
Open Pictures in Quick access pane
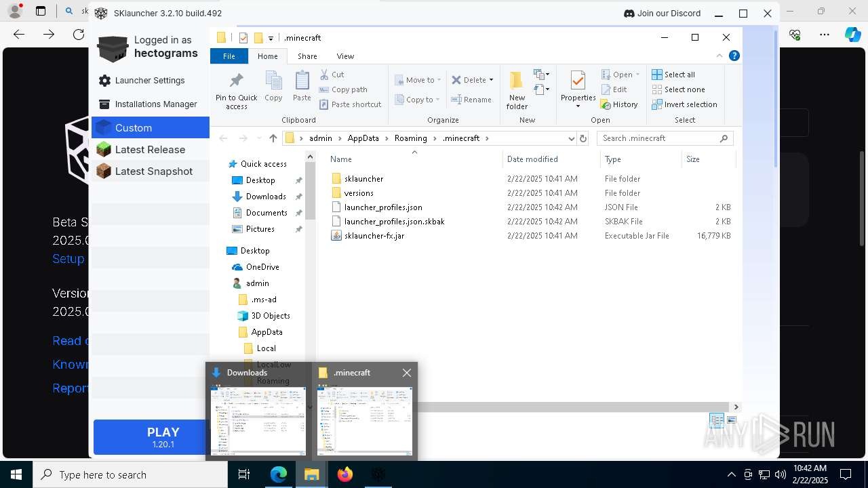coord(260,229)
